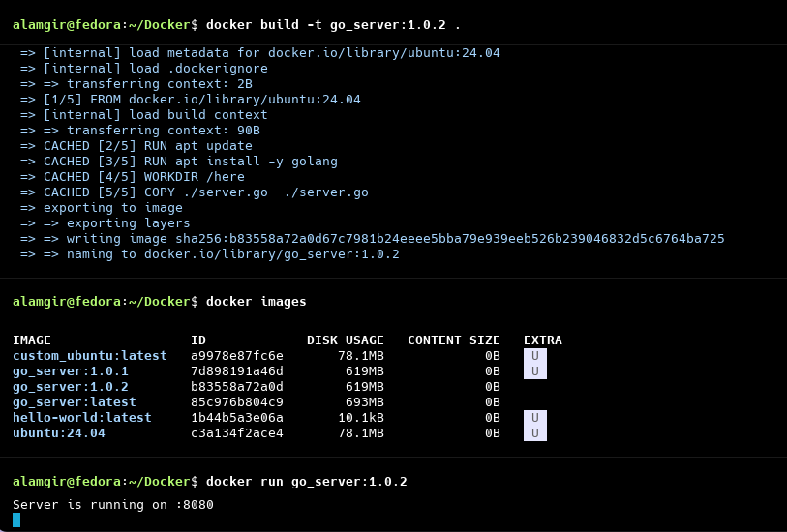
Task: Click the EXTRA column header
Action: coord(542,340)
